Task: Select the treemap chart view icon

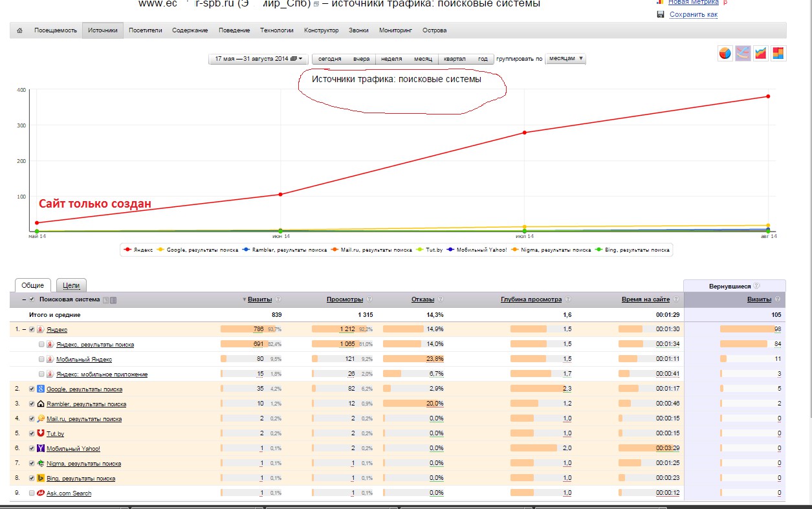Action: pyautogui.click(x=778, y=54)
